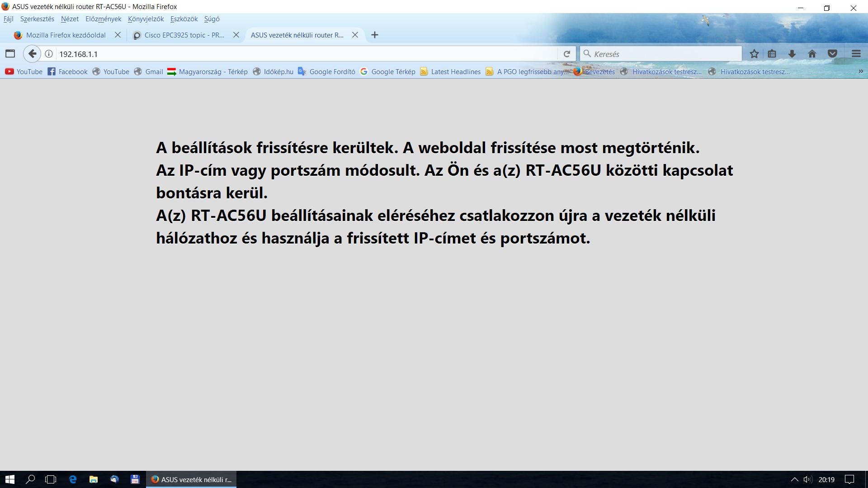Image resolution: width=868 pixels, height=488 pixels.
Task: Open Task View on the taskbar
Action: click(51, 479)
